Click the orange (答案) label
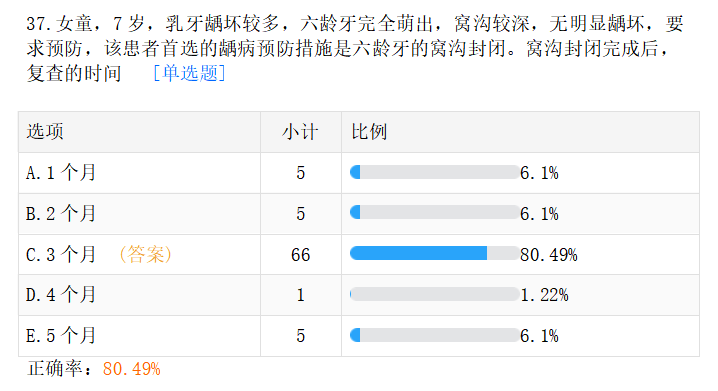 (145, 254)
